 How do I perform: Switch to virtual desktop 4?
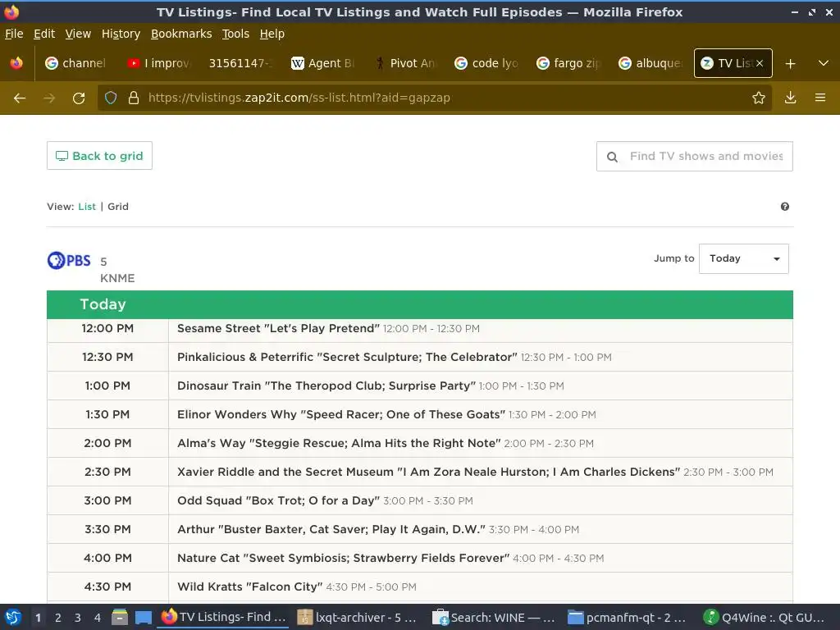(98, 618)
